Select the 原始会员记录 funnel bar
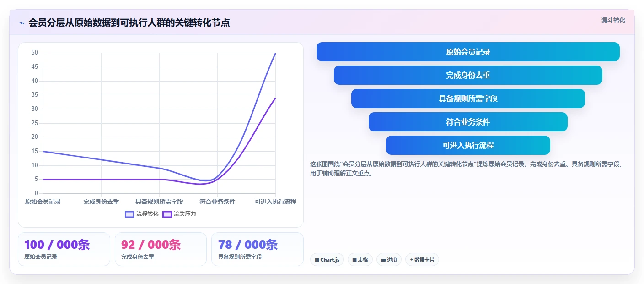This screenshot has width=644, height=284. pos(468,52)
